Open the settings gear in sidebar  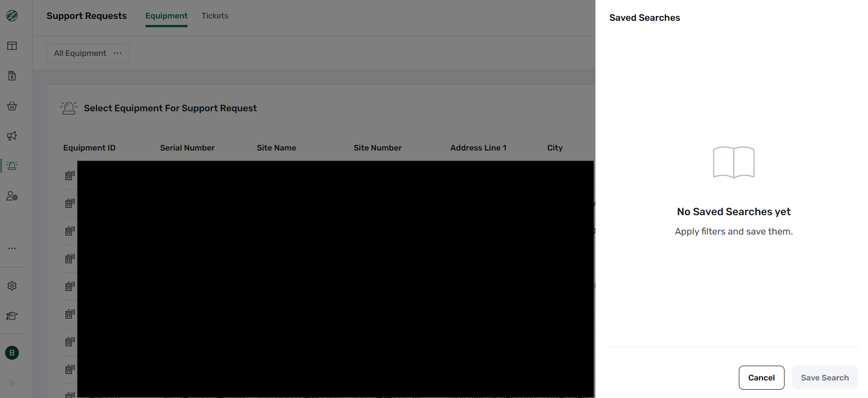12,286
